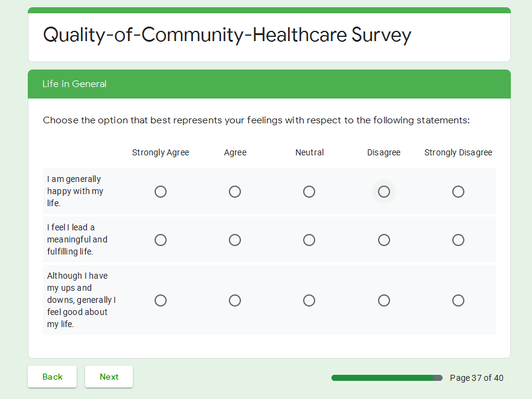Image resolution: width=532 pixels, height=399 pixels.
Task: Choose Agree for 'meaningful and fulfilling life'
Action: pos(235,240)
